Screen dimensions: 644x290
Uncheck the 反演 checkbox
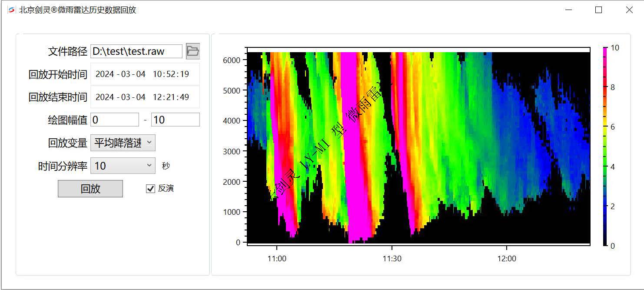point(150,189)
